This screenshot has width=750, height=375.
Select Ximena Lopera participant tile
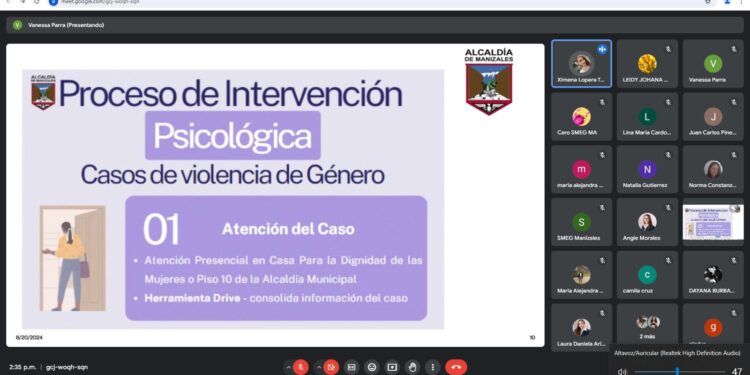(x=582, y=64)
